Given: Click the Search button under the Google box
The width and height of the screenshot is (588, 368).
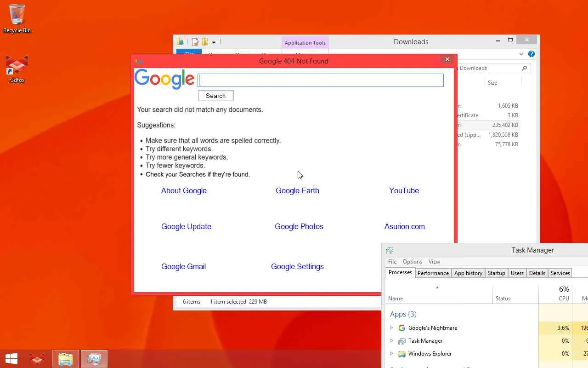Looking at the screenshot, I should (x=216, y=96).
